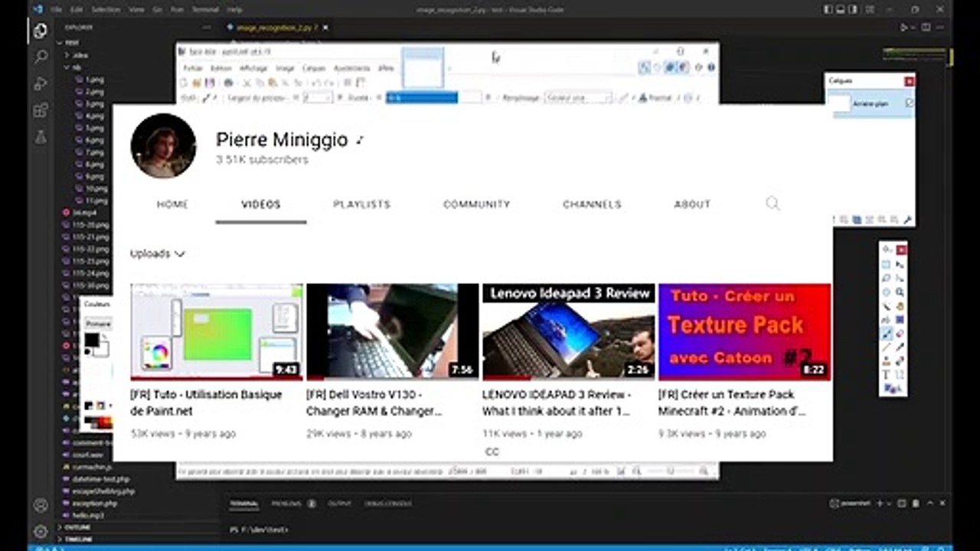
Task: Switch to the DEBUG CONSOLE panel tab
Action: (388, 504)
